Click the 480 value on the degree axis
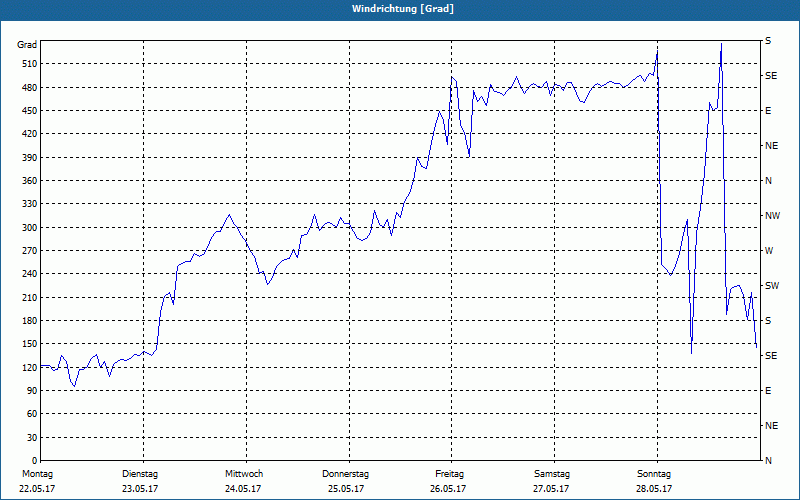This screenshot has height=500, width=800. 30,87
